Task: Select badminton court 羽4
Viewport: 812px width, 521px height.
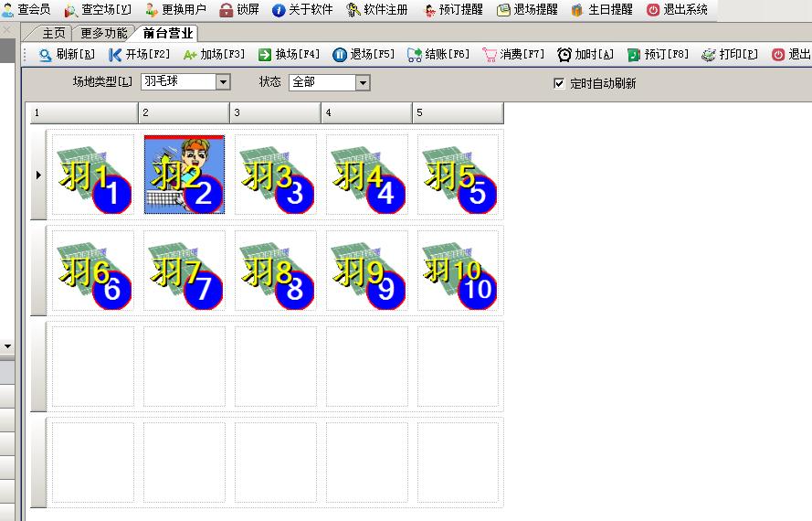Action: 366,175
